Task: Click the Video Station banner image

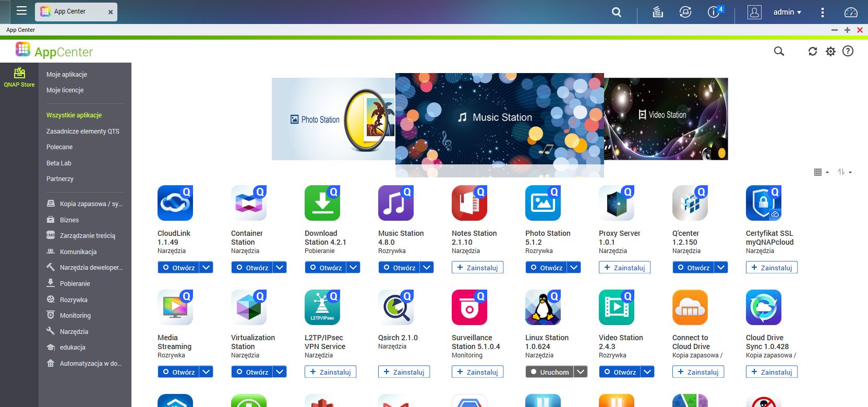Action: (x=666, y=119)
